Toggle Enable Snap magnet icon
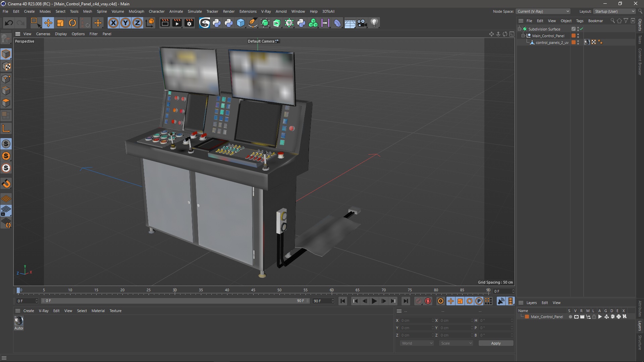The height and width of the screenshot is (362, 644). pos(6,184)
